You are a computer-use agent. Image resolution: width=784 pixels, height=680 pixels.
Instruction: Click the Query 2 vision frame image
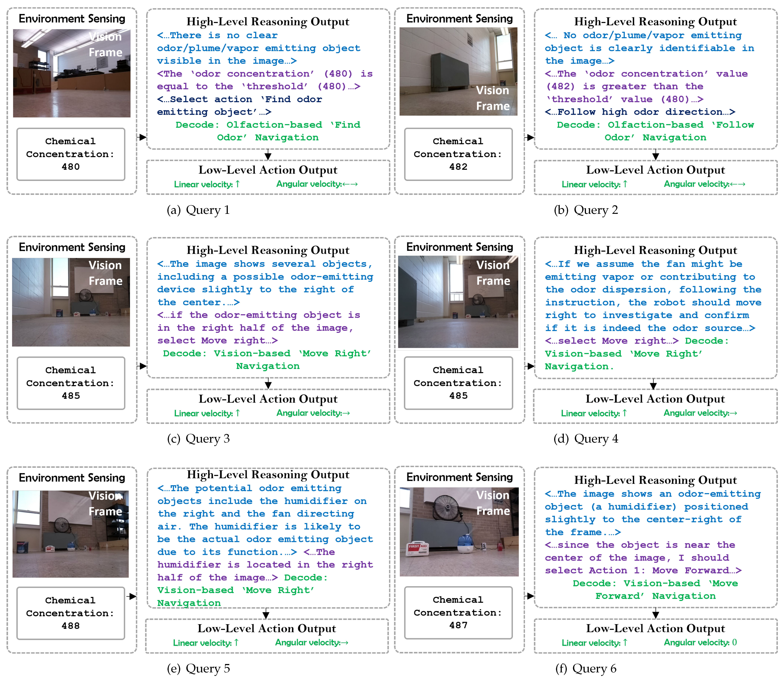point(458,71)
